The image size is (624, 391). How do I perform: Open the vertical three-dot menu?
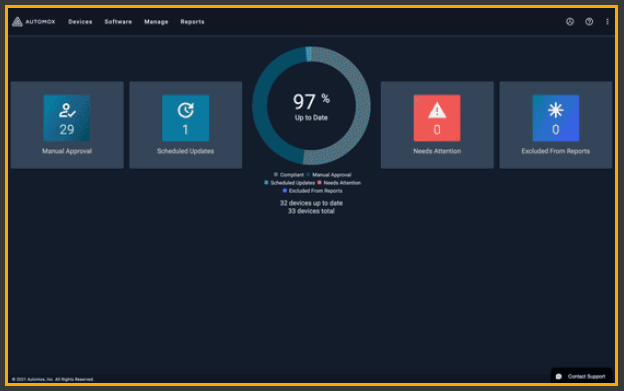[607, 22]
